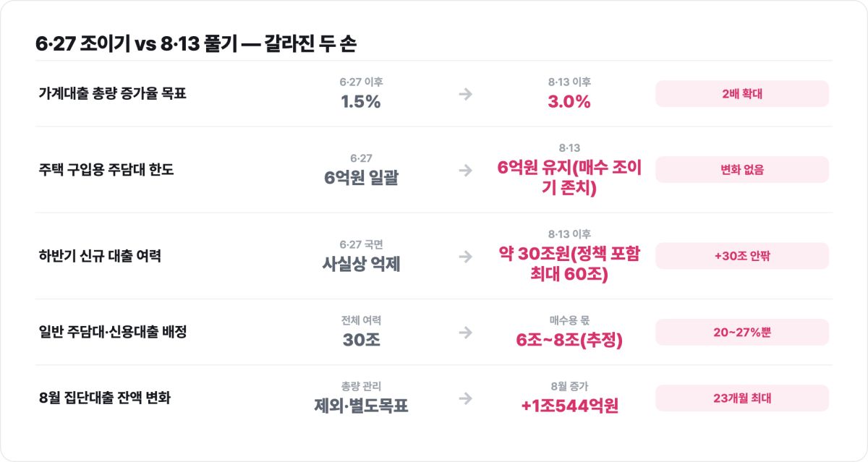Click the arrow in the 하반기 신규 대출 여력 row
868x462 pixels.
coord(465,256)
